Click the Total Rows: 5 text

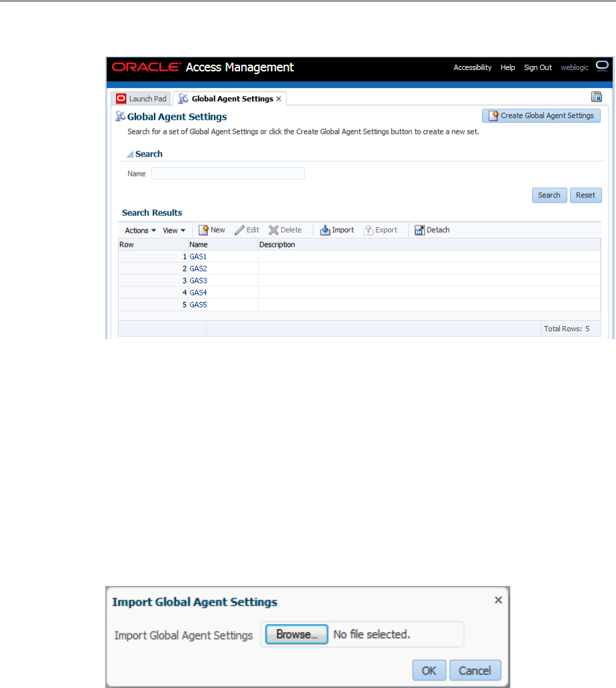point(567,329)
